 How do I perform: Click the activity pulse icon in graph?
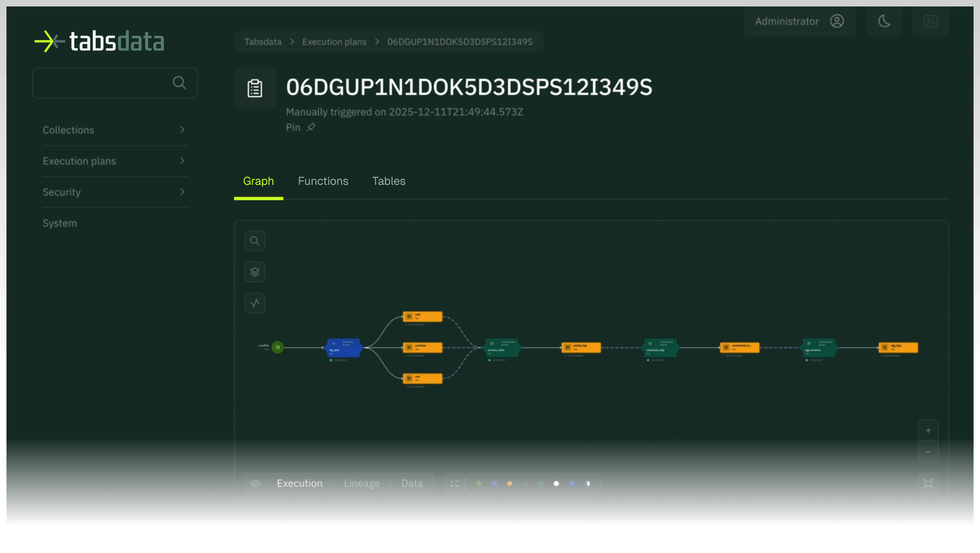pyautogui.click(x=255, y=303)
